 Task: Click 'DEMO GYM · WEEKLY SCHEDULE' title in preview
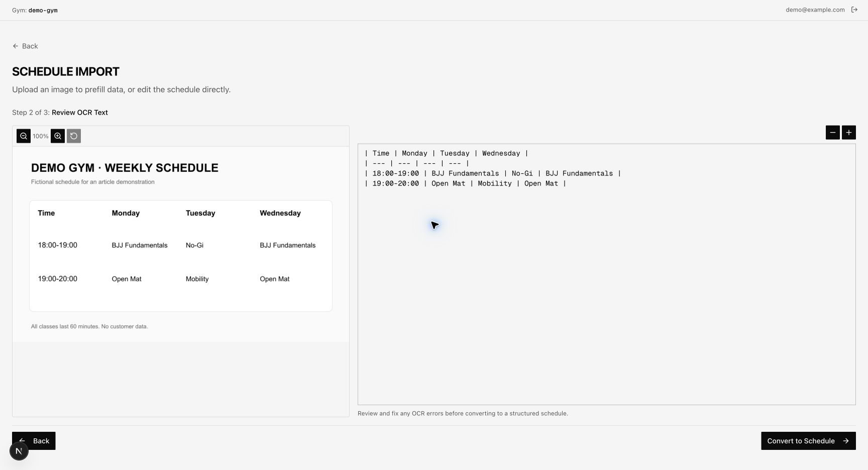pyautogui.click(x=125, y=168)
